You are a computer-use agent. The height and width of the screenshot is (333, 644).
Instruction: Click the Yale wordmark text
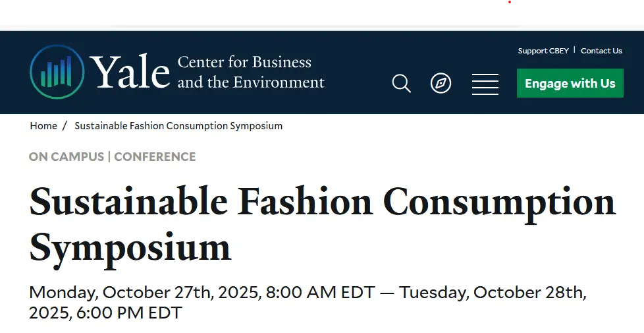pos(130,72)
